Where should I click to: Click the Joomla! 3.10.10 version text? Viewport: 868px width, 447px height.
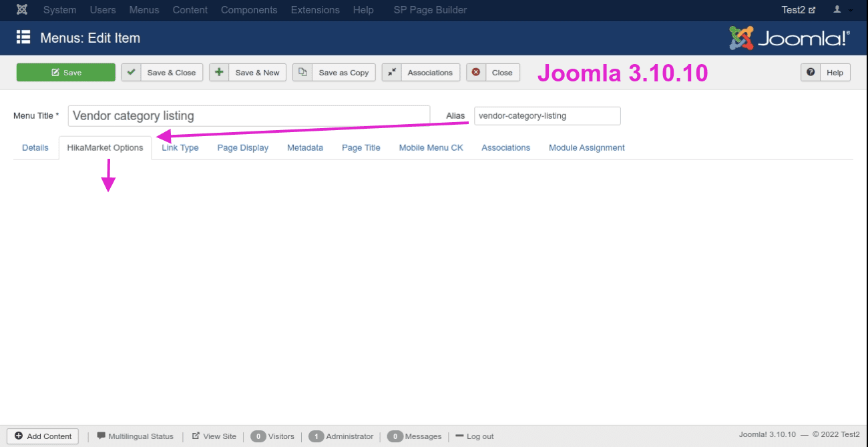point(767,435)
